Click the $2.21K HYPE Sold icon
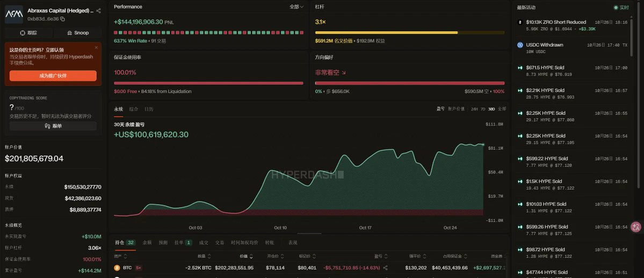This screenshot has width=644, height=278. click(x=519, y=90)
